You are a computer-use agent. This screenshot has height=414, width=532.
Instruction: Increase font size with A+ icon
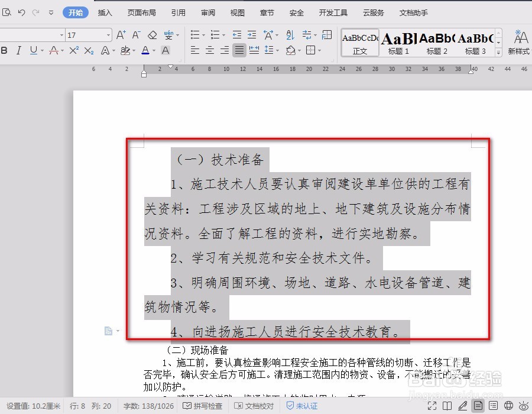[121, 35]
